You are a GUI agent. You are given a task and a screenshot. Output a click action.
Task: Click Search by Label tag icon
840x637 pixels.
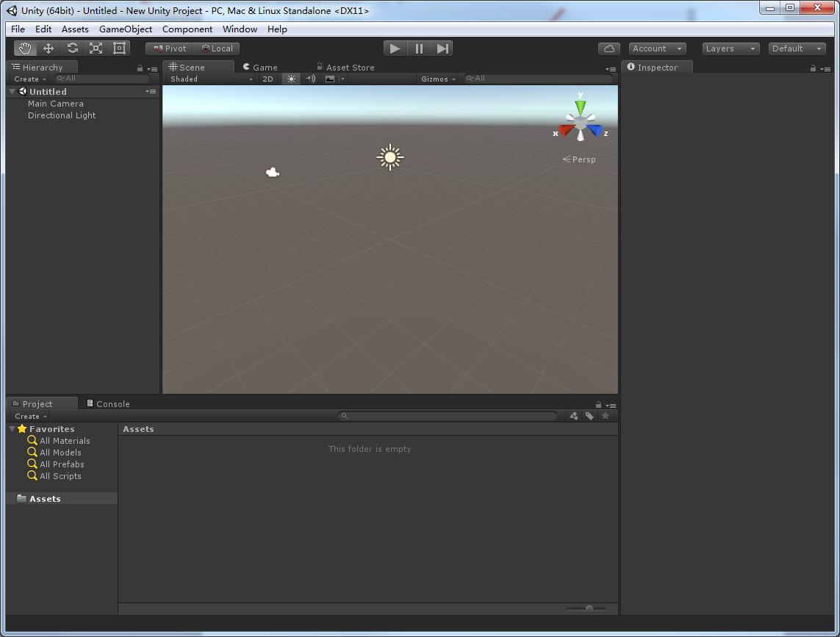(x=589, y=417)
